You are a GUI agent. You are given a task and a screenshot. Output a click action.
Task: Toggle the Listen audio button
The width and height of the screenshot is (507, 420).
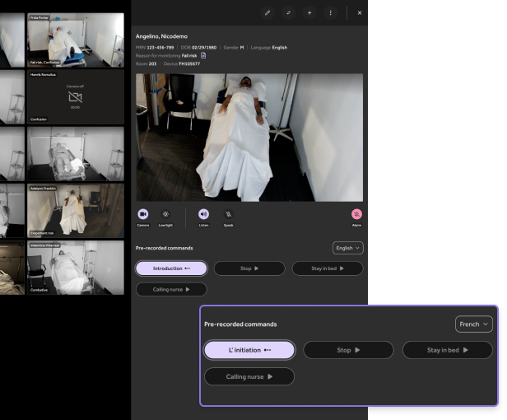click(x=203, y=214)
